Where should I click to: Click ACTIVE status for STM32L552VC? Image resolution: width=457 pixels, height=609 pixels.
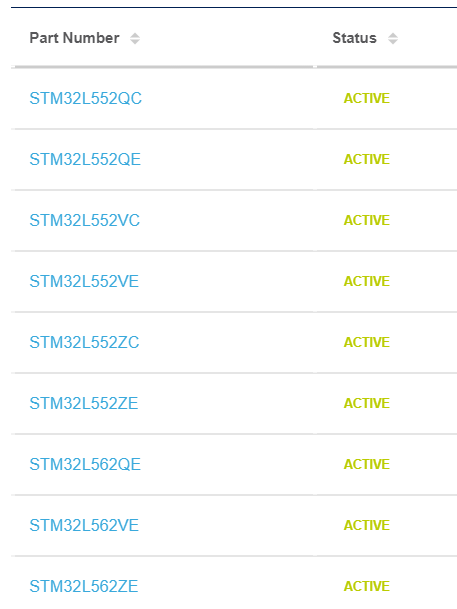click(367, 220)
